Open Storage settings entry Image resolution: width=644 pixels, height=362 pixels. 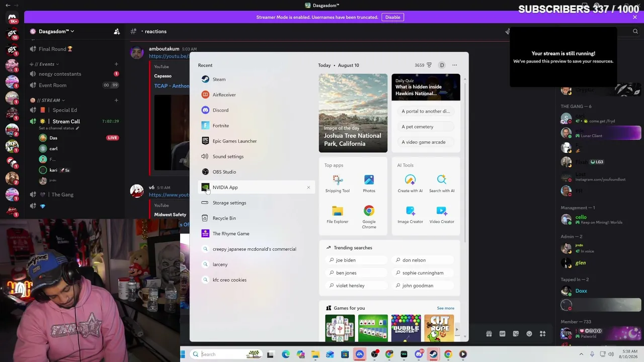point(257,203)
